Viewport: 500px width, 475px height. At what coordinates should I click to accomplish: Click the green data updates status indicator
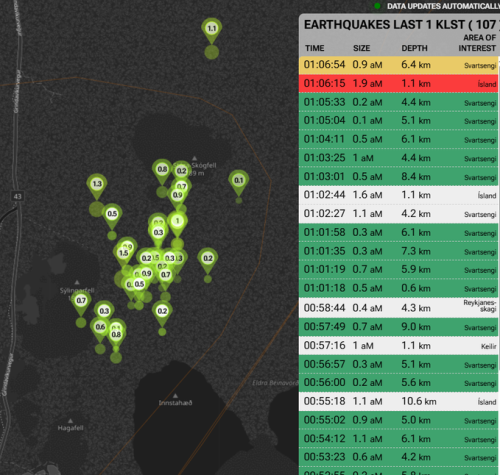coord(377,6)
